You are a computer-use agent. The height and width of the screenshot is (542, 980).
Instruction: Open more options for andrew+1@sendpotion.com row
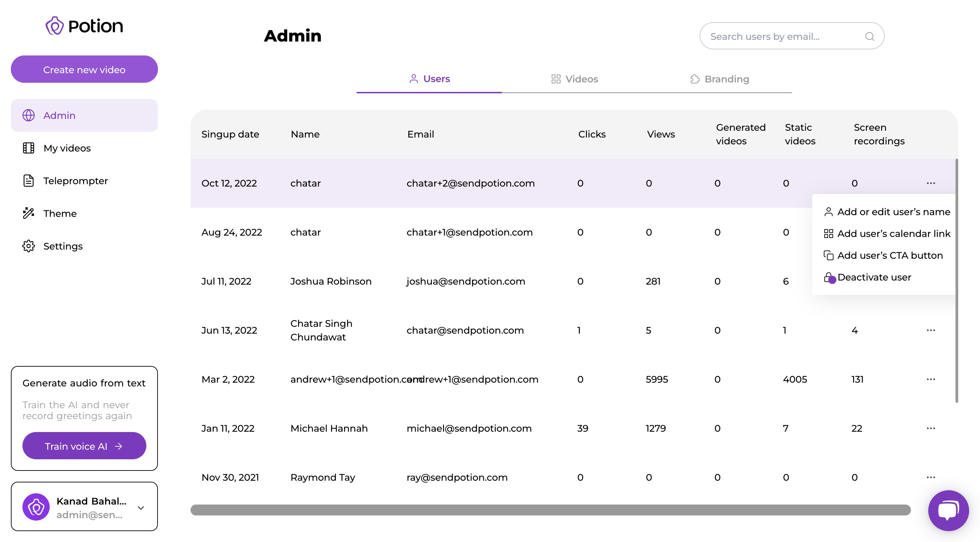coord(931,379)
